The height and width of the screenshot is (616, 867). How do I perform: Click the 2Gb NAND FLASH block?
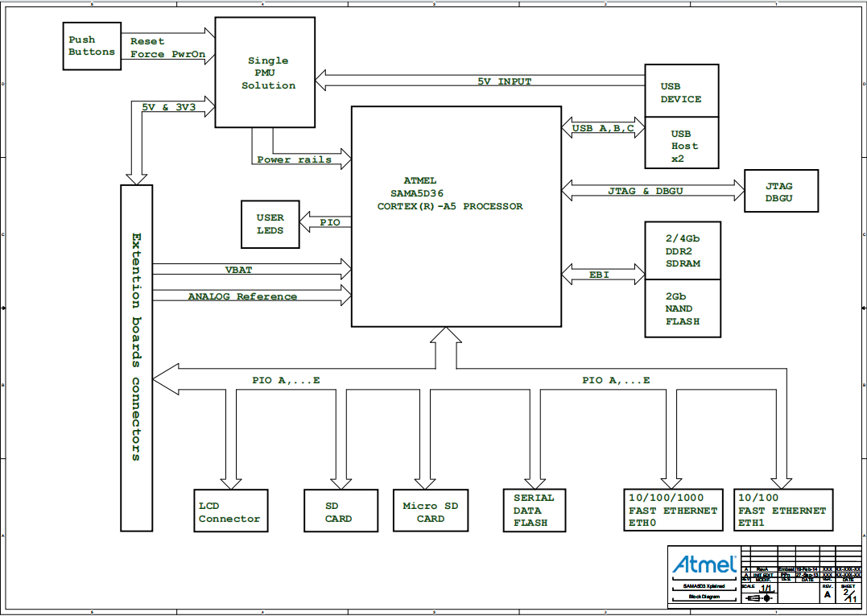click(x=682, y=308)
